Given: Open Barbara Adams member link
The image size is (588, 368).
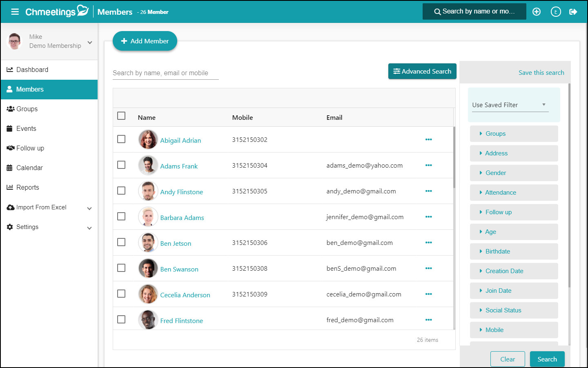Looking at the screenshot, I should 182,218.
